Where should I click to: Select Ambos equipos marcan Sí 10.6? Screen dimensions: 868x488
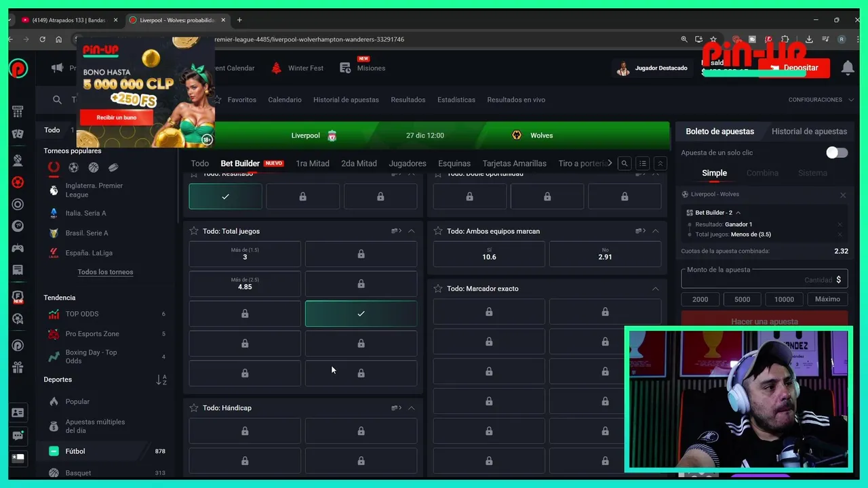point(489,254)
